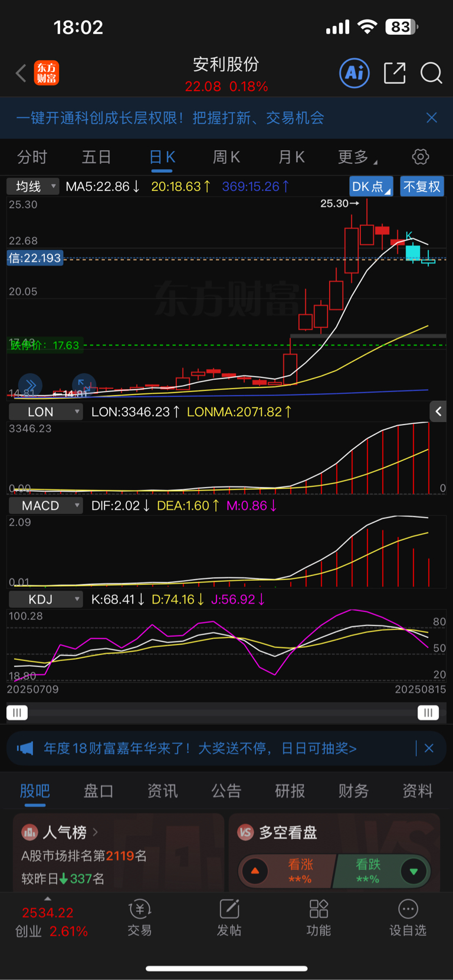Tap the battery indicator in status bar
The height and width of the screenshot is (980, 453).
click(x=402, y=27)
